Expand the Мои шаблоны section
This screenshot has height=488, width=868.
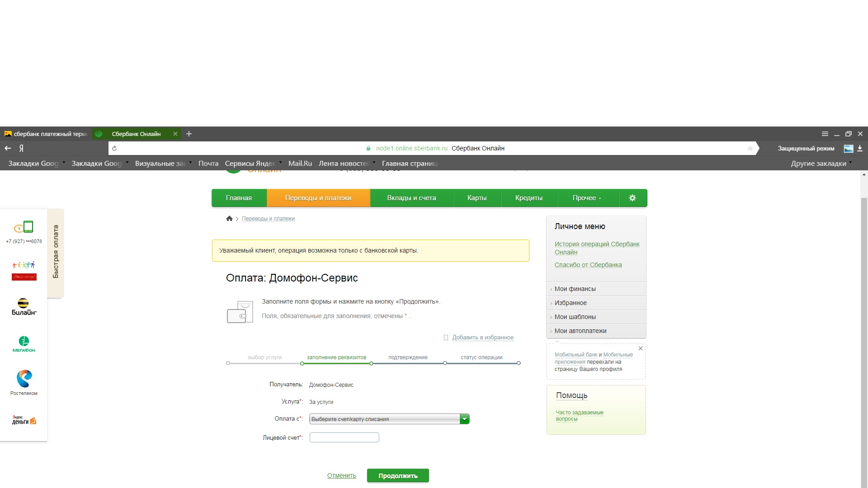click(575, 317)
